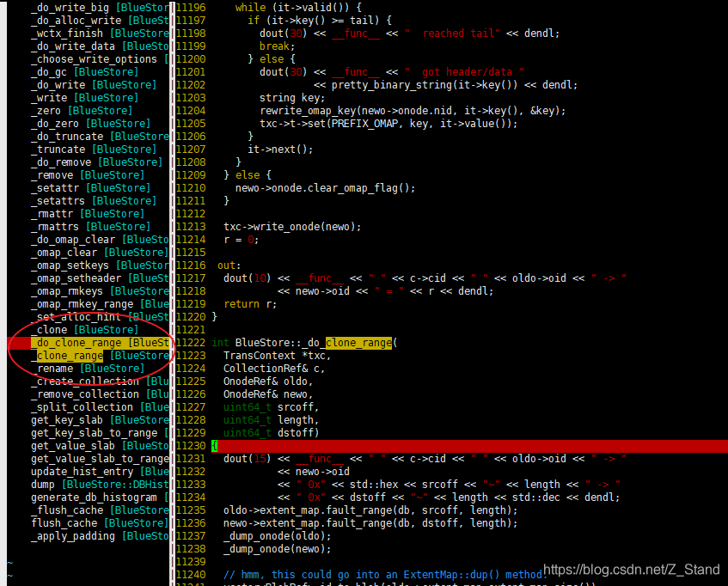This screenshot has height=586, width=728.
Task: Select _do_write_data tag entry
Action: point(100,46)
